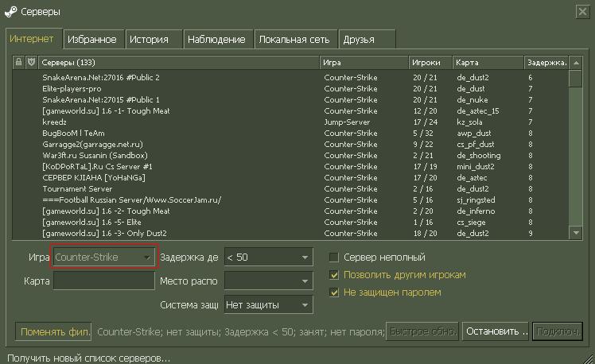Viewport: 595px width, 364px height.
Task: Expand the Место распо dropdown
Action: coord(269,281)
